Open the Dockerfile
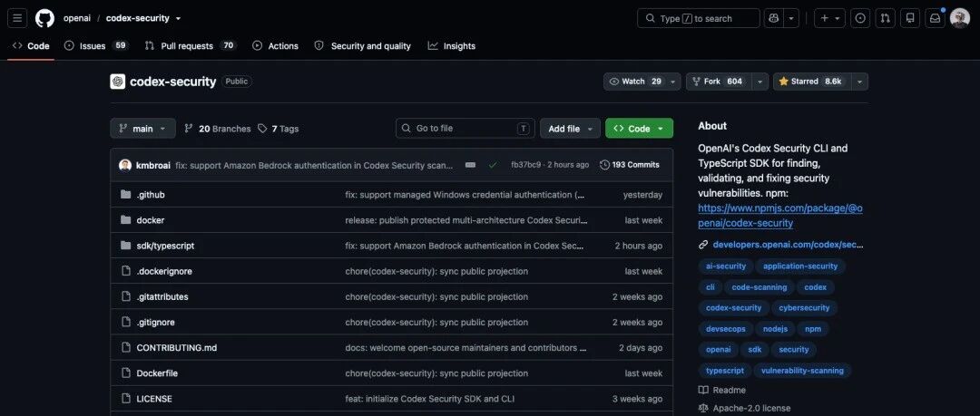Viewport: 980px width, 416px height. (157, 372)
